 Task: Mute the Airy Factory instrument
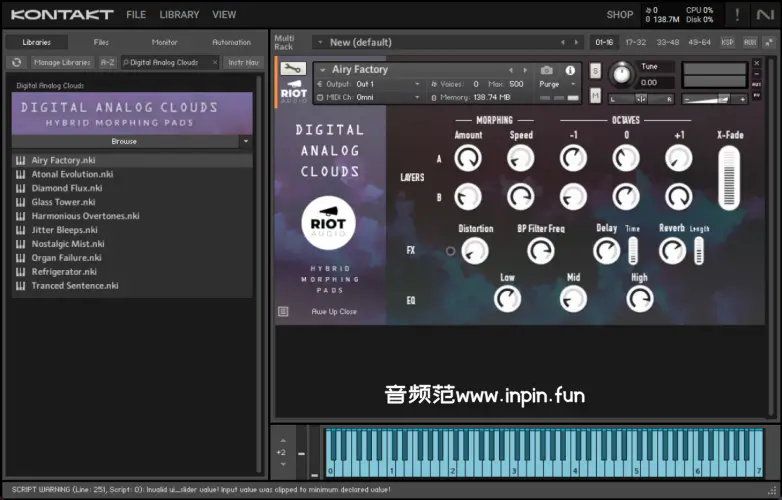pos(596,95)
